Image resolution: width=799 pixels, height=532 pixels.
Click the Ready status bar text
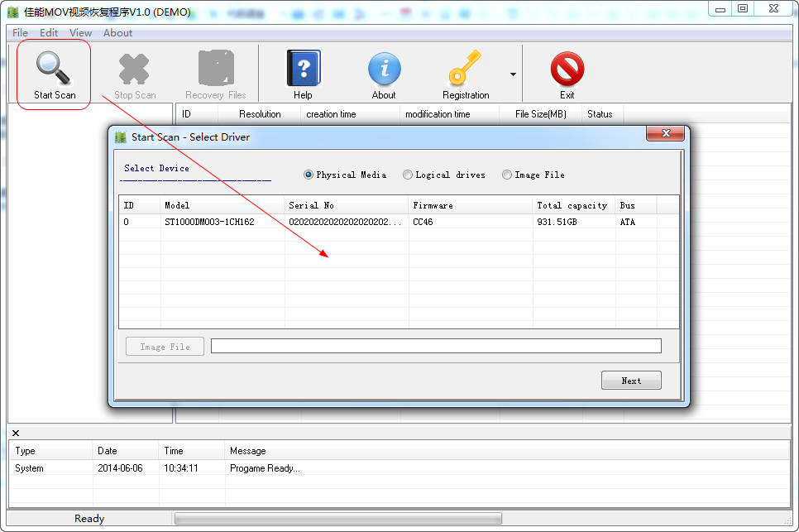[89, 519]
